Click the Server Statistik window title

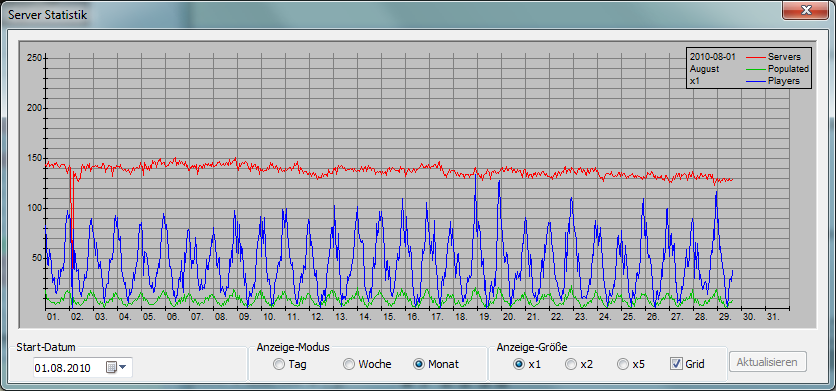tap(47, 14)
